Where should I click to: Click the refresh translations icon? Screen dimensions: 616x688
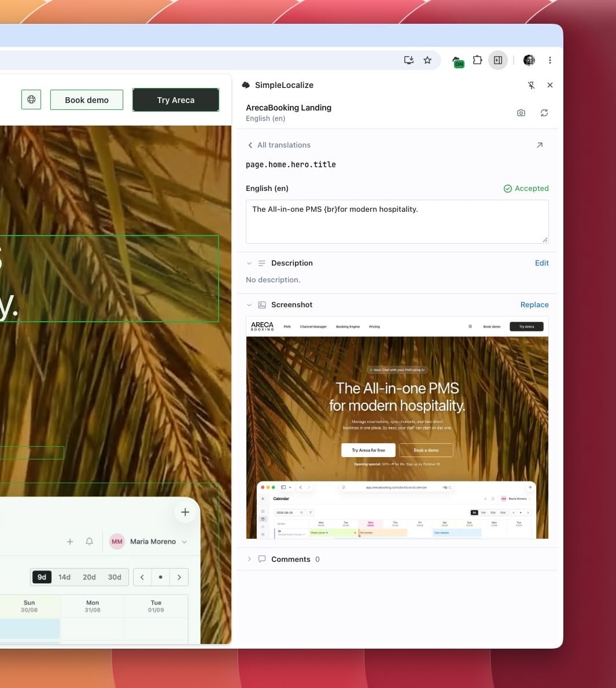544,113
